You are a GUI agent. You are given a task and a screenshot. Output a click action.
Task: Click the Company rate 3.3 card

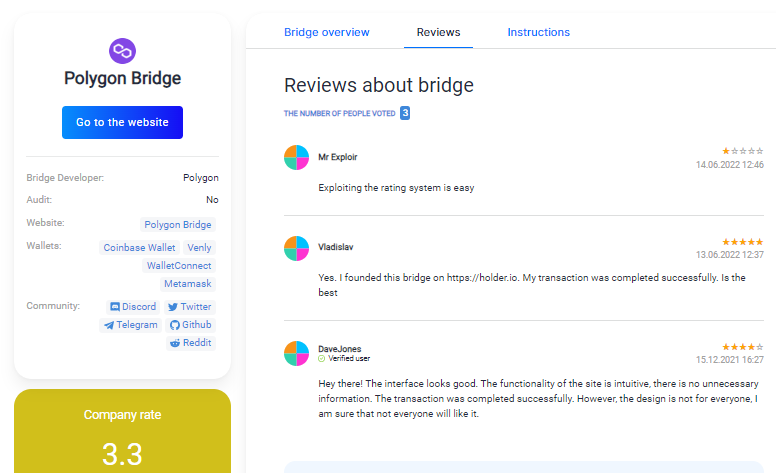point(122,432)
